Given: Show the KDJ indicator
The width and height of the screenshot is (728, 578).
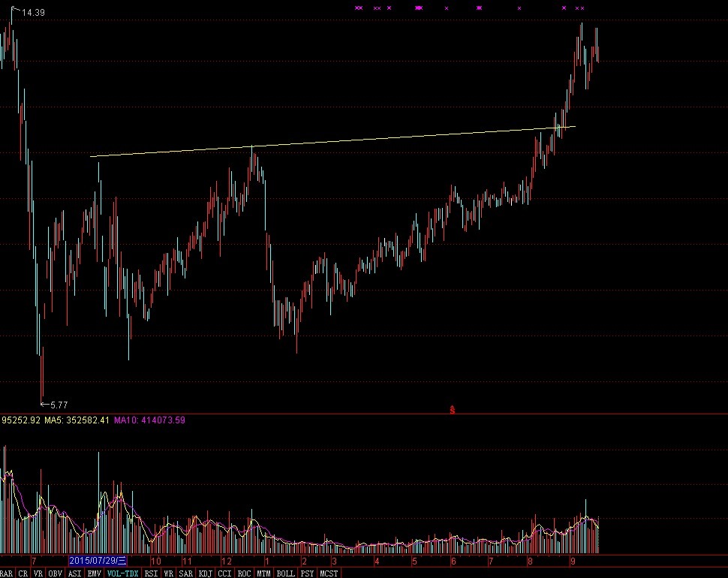Looking at the screenshot, I should point(205,573).
